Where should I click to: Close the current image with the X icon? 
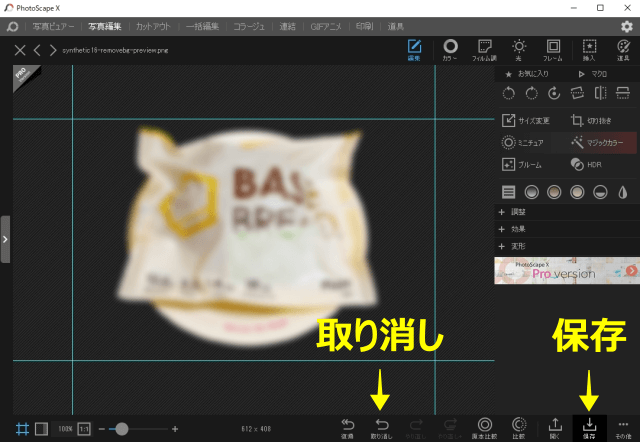tap(20, 50)
